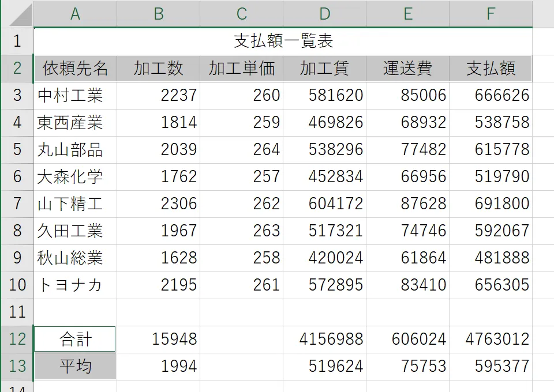Select cell 中村工業
The width and height of the screenshot is (554, 392).
point(75,96)
